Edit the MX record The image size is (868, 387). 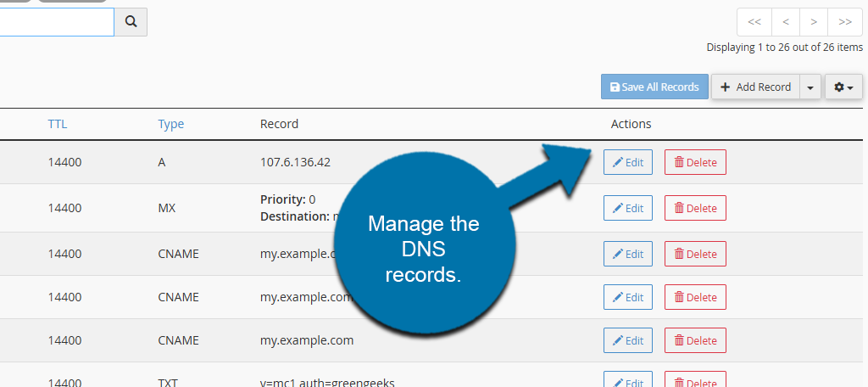[x=628, y=208]
